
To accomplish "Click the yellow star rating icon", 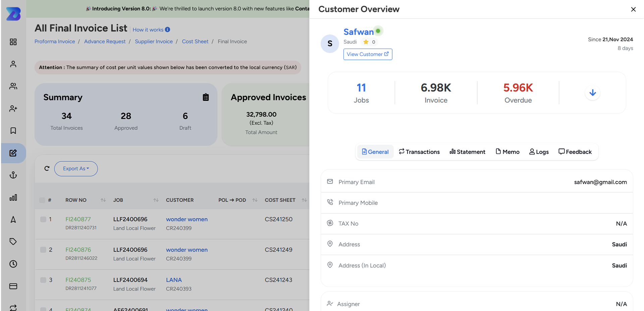I will point(366,42).
